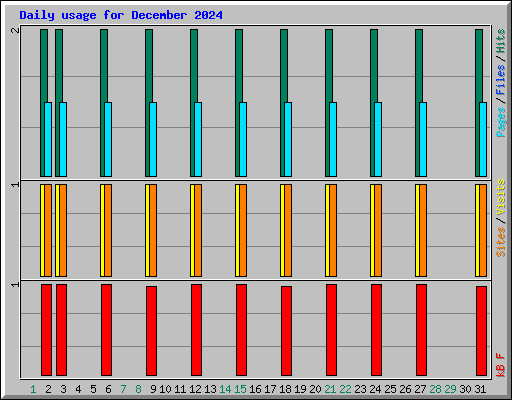512x400 pixels.
Task: Click the red KB bar for day 31
Action: click(481, 331)
